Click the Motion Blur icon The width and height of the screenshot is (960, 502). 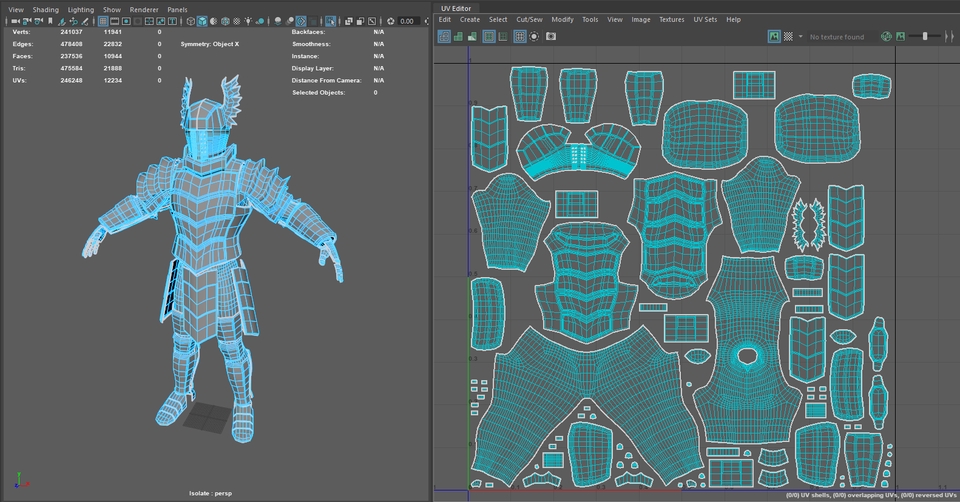pyautogui.click(x=290, y=21)
